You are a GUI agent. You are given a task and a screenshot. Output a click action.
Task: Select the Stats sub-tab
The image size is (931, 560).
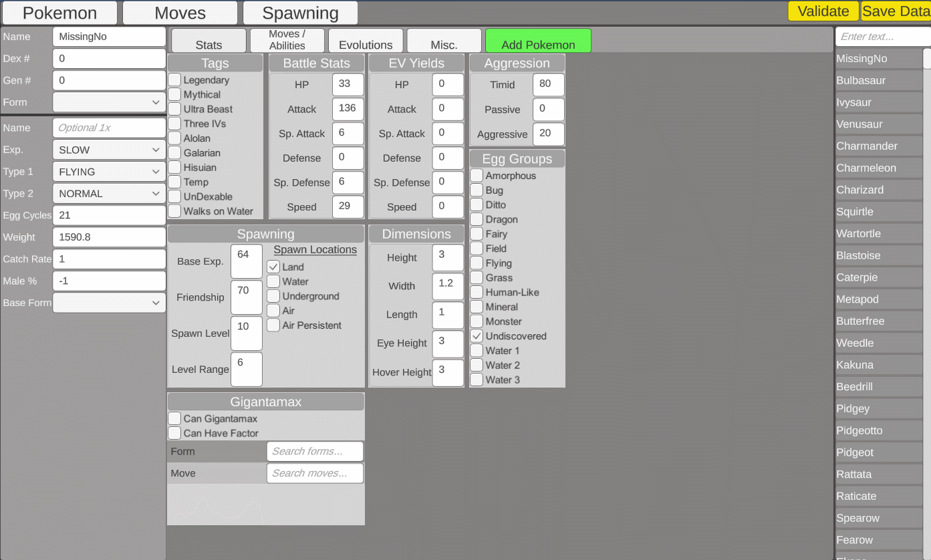tap(209, 41)
